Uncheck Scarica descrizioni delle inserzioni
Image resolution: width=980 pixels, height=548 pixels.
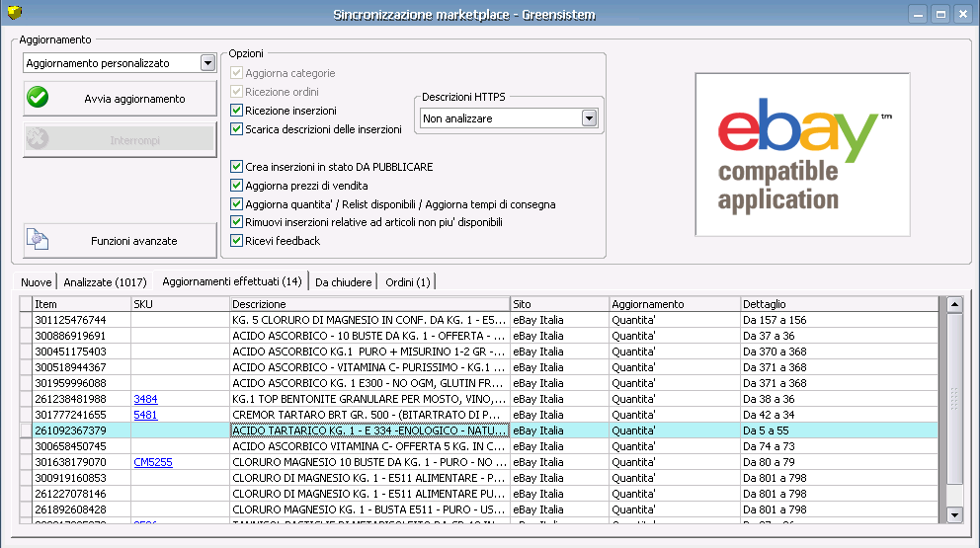236,128
